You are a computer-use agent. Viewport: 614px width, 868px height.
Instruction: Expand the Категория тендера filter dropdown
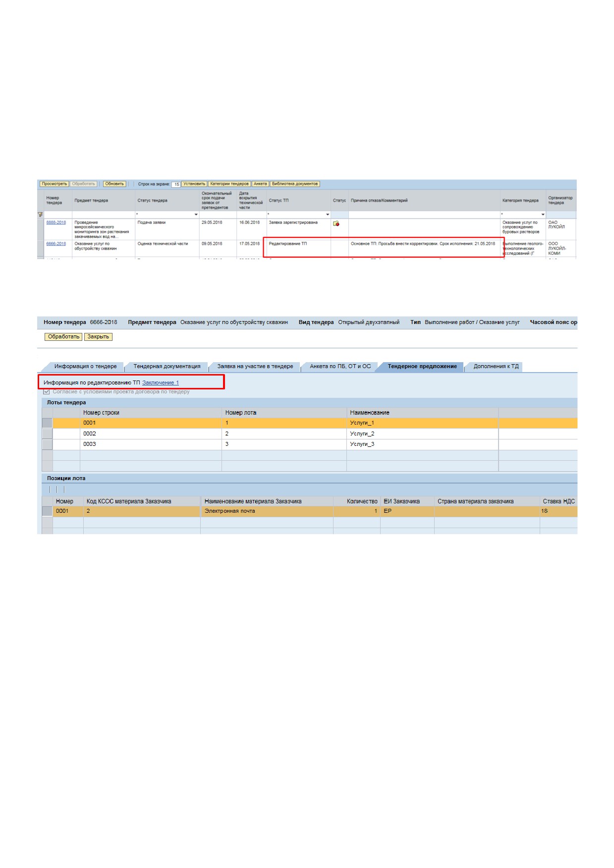click(543, 215)
